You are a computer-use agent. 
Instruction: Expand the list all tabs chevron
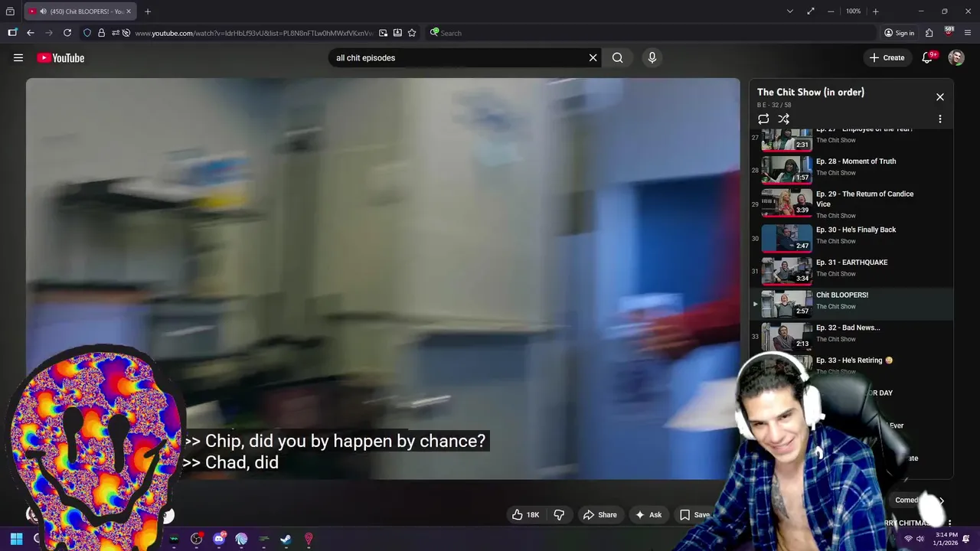pyautogui.click(x=789, y=11)
